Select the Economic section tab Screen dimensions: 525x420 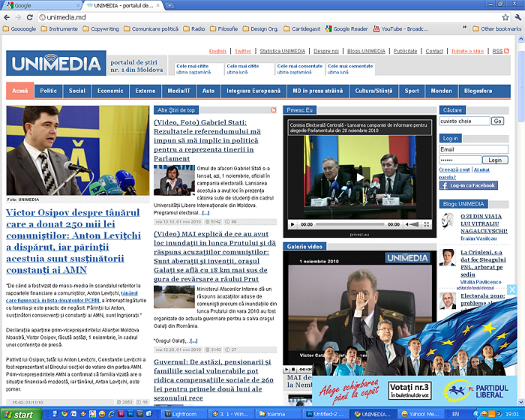[x=110, y=91]
